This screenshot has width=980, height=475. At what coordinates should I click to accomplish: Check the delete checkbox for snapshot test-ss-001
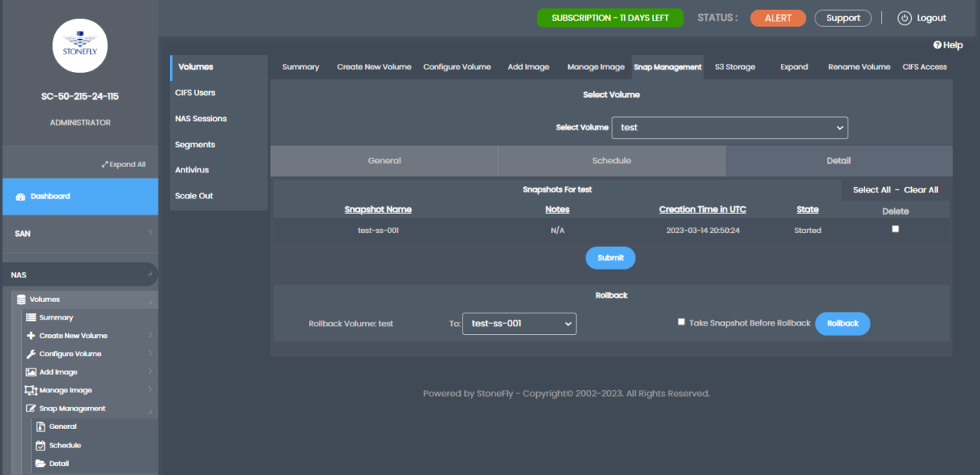895,228
